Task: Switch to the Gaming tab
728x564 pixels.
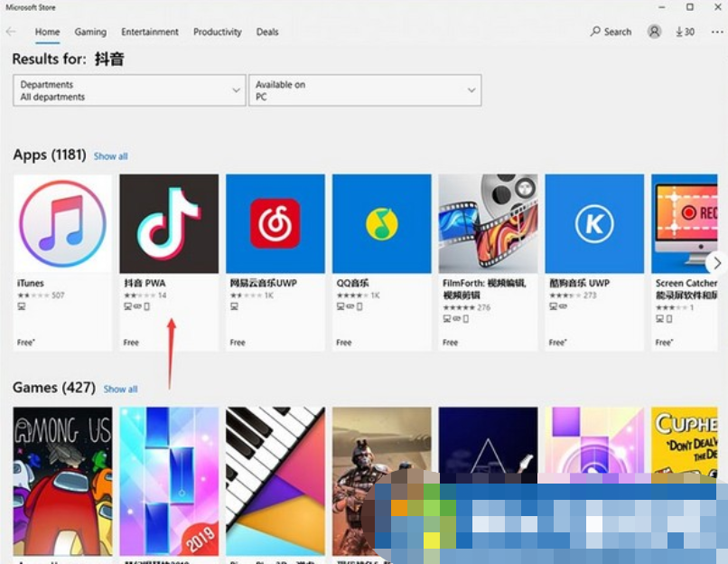Action: [90, 32]
